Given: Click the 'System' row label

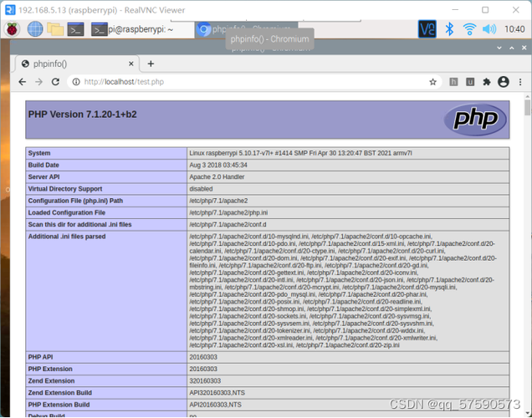Looking at the screenshot, I should [x=39, y=153].
